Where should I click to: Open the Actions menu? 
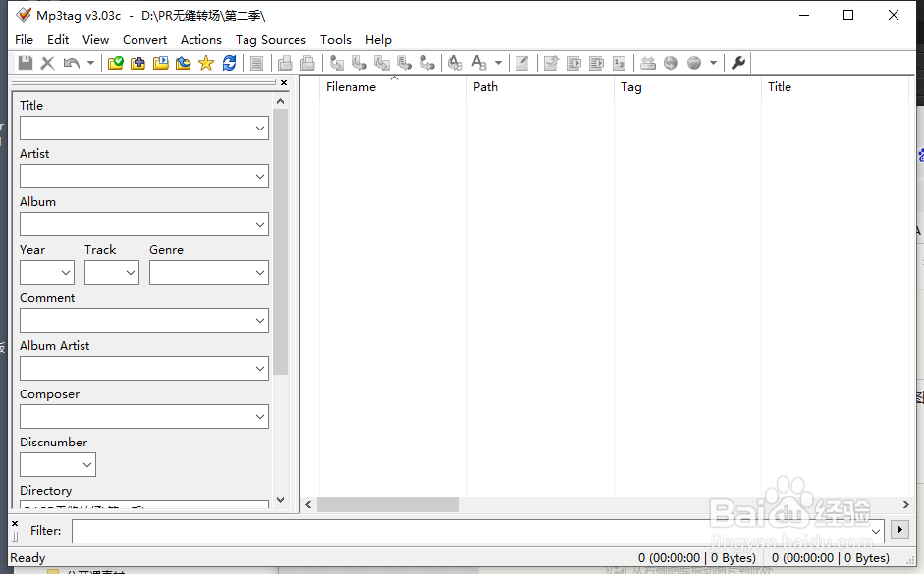[x=201, y=39]
